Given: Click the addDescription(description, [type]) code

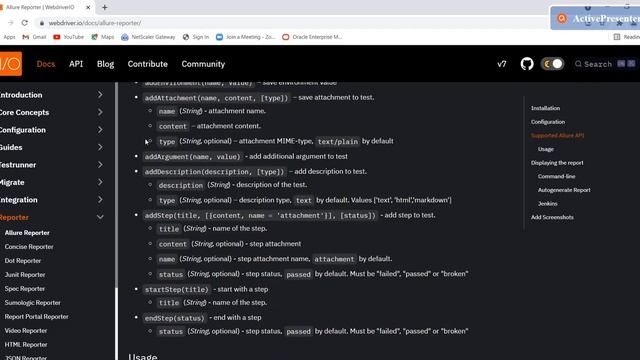Looking at the screenshot, I should click(x=214, y=172).
